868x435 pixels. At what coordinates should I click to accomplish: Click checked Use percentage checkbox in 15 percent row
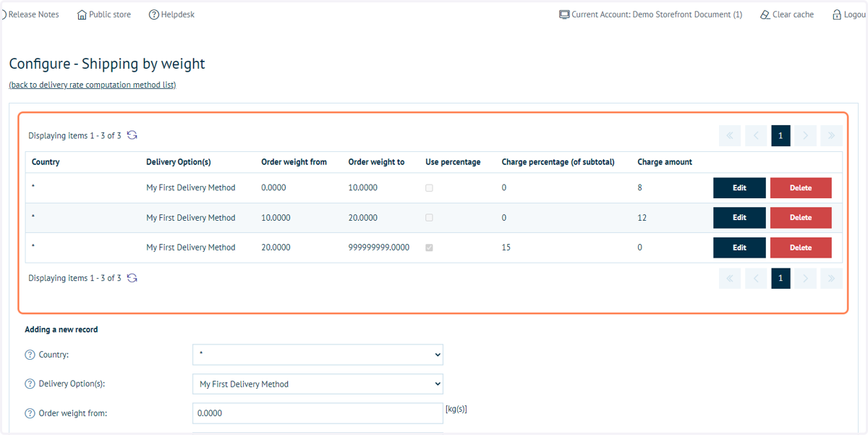pos(430,248)
